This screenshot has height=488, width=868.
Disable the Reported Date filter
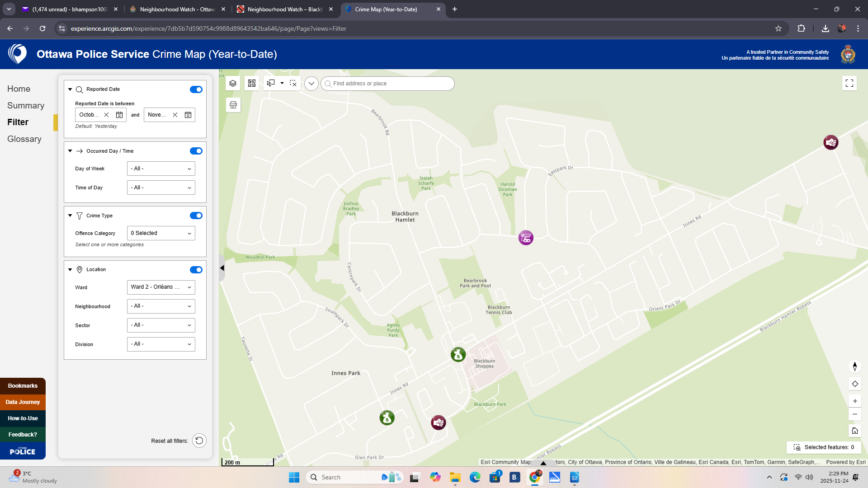pos(196,89)
